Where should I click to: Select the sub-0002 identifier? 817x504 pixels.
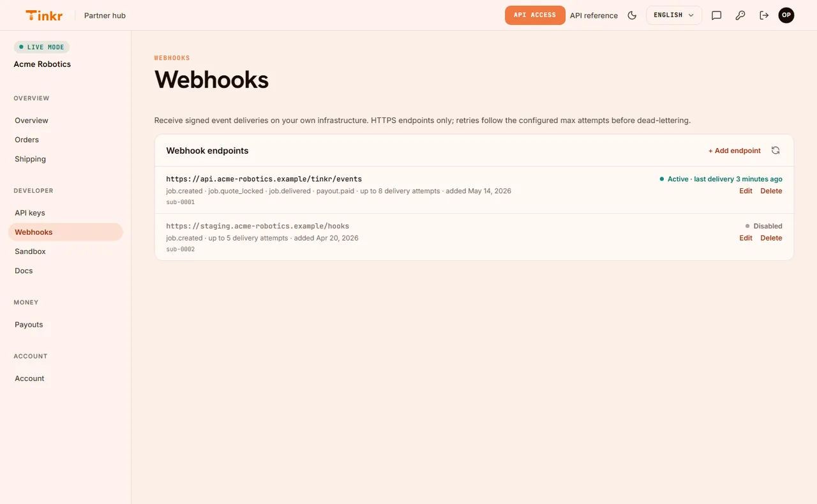[x=181, y=249]
